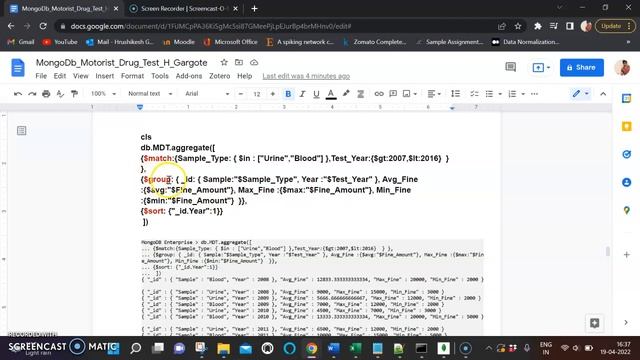Open the View menu
The height and width of the screenshot is (360, 640).
[81, 76]
